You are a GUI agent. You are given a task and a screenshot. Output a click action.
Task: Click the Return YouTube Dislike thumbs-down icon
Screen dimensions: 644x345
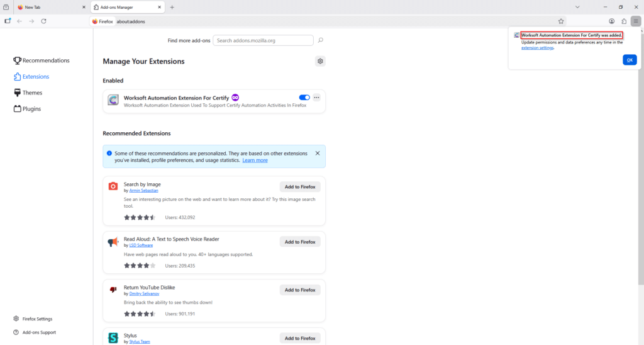coord(113,290)
